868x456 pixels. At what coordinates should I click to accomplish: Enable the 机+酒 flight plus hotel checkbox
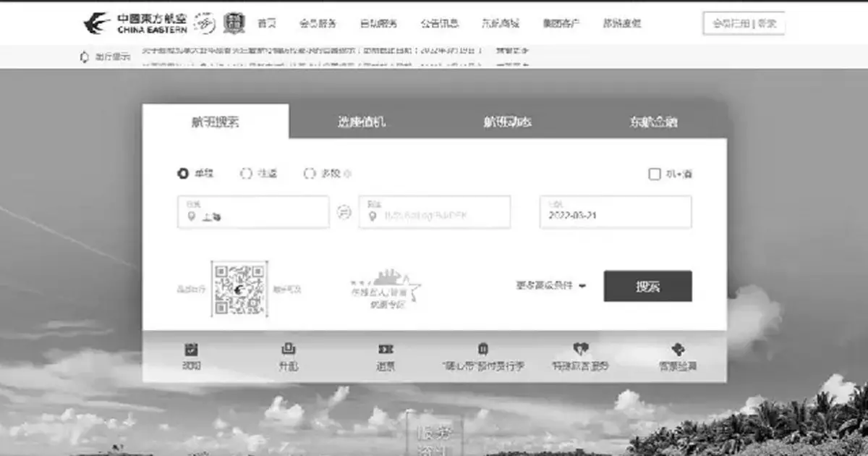[654, 174]
